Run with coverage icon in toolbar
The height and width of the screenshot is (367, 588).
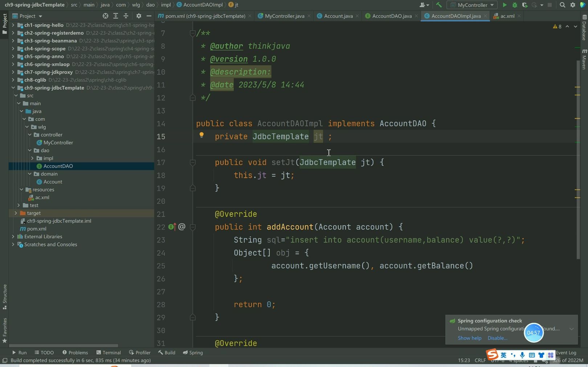524,5
